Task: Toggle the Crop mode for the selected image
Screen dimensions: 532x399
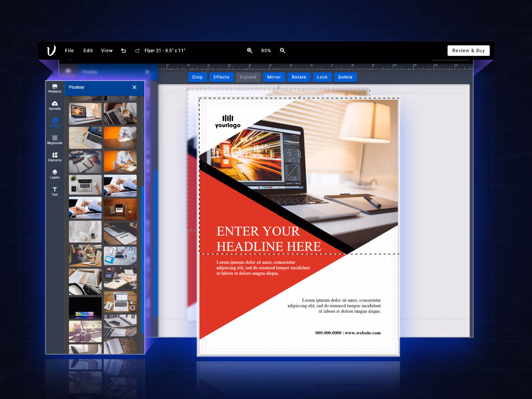Action: tap(197, 77)
